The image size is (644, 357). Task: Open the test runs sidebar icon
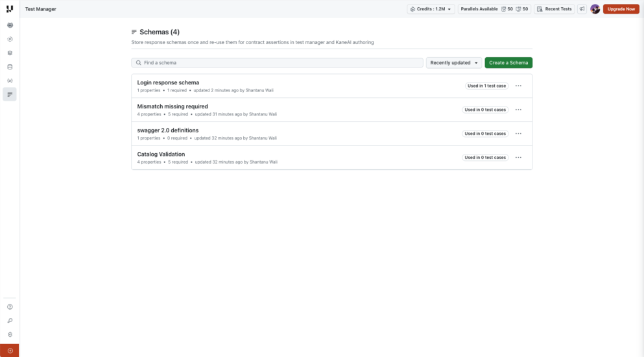10,39
